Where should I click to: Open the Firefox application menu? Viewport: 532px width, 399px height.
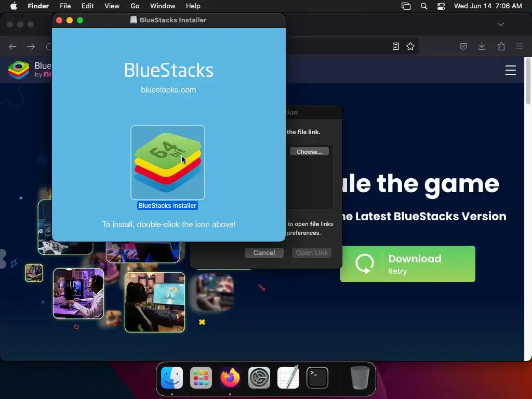[x=520, y=46]
